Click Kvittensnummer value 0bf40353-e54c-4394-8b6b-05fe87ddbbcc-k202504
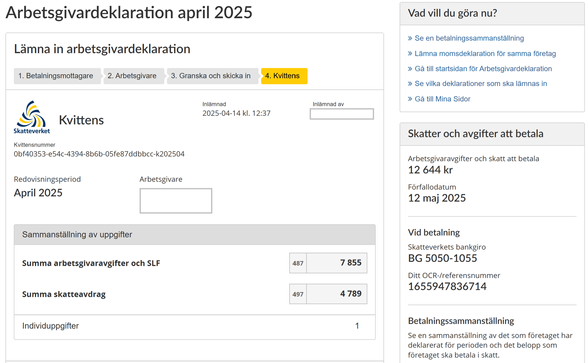This screenshot has height=363, width=588. (x=99, y=154)
